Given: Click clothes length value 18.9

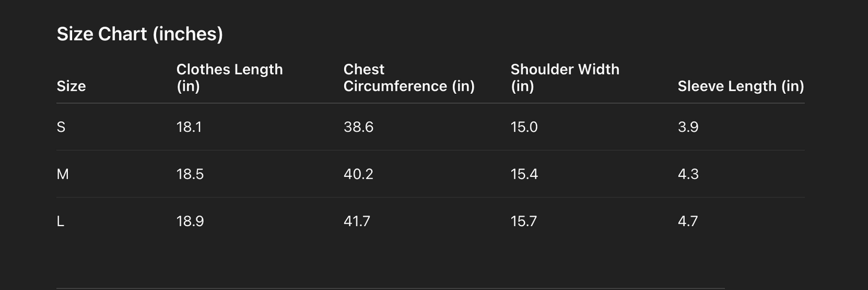Looking at the screenshot, I should pos(190,221).
